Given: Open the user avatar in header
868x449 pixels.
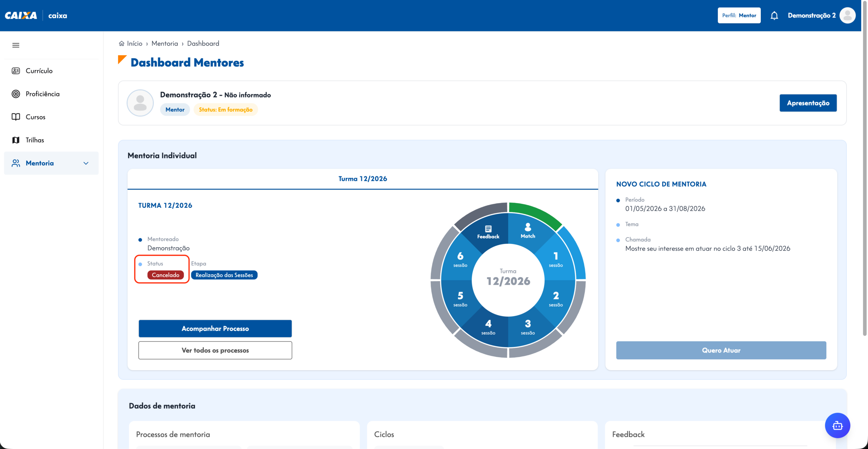Looking at the screenshot, I should 847,15.
